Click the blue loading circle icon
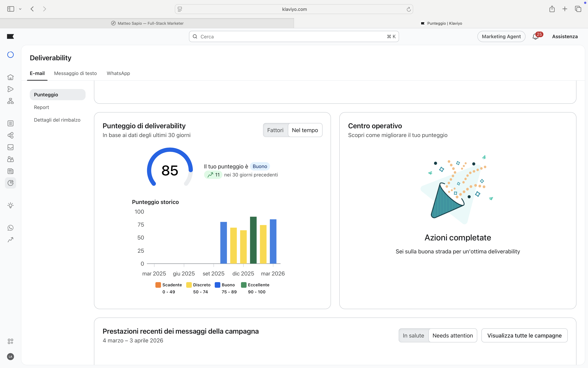 10,55
